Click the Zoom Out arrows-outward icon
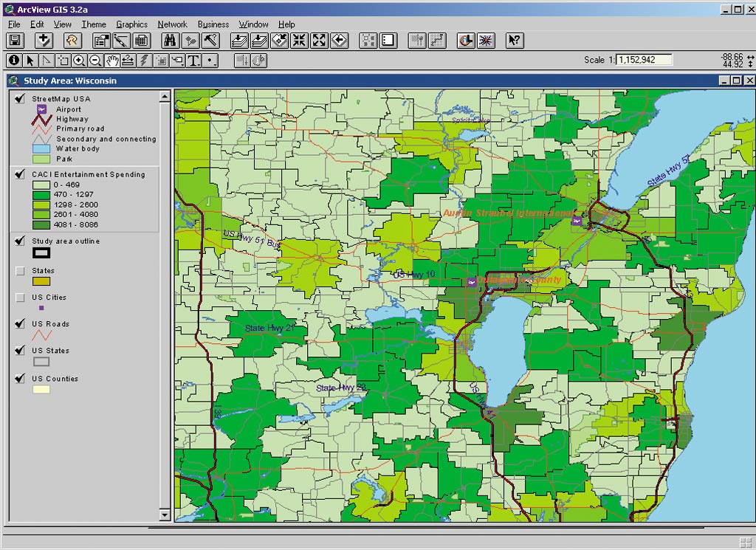 coord(319,41)
